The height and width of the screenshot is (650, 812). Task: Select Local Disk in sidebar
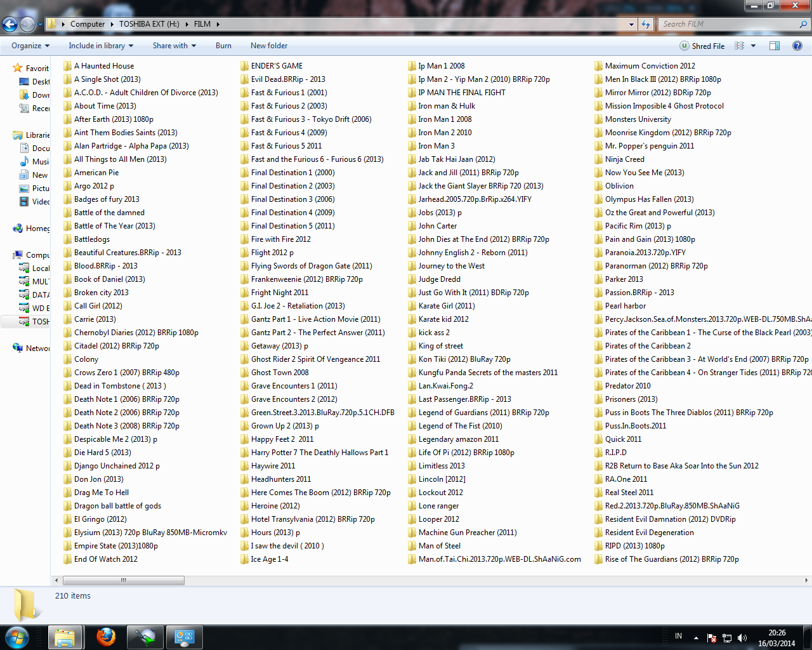[x=34, y=268]
